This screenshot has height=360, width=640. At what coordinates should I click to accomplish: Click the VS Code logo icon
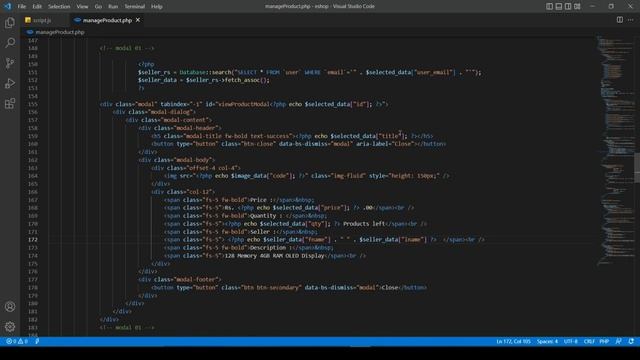point(7,6)
